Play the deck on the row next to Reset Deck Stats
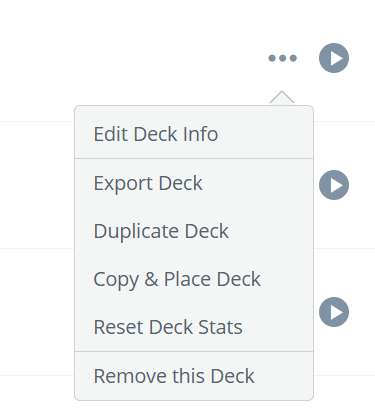The image size is (375, 411). point(334,312)
